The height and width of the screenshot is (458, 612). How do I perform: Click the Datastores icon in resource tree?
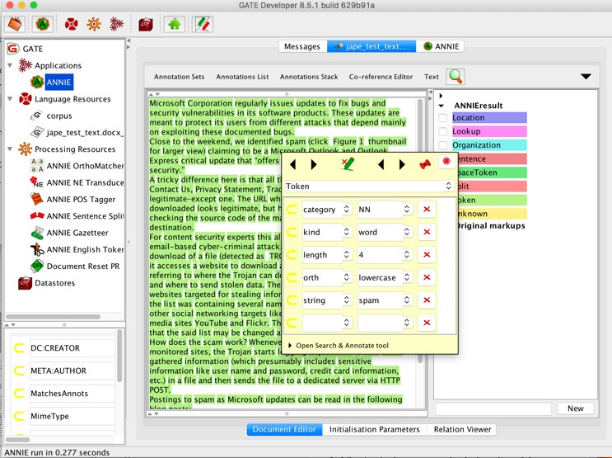coord(25,283)
